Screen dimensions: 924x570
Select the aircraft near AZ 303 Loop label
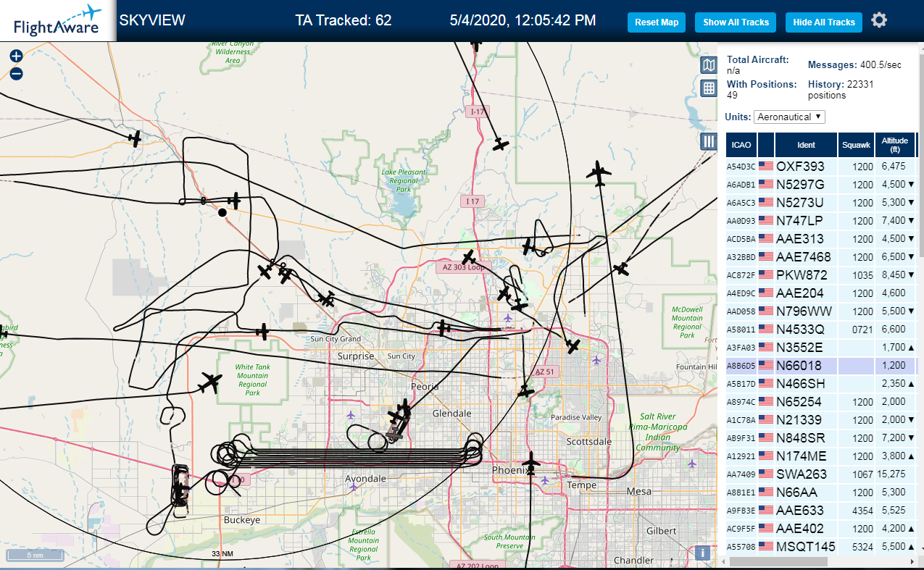point(469,258)
